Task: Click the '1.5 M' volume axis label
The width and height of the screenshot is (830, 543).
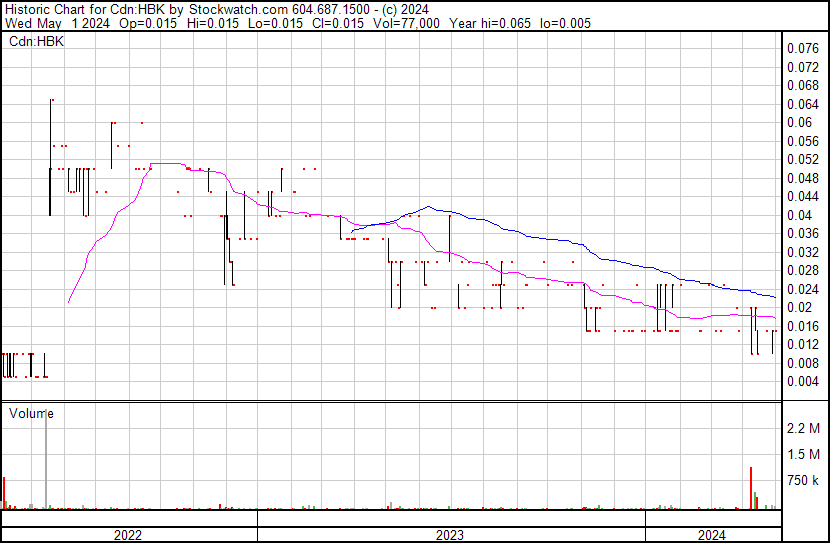Action: pyautogui.click(x=803, y=455)
